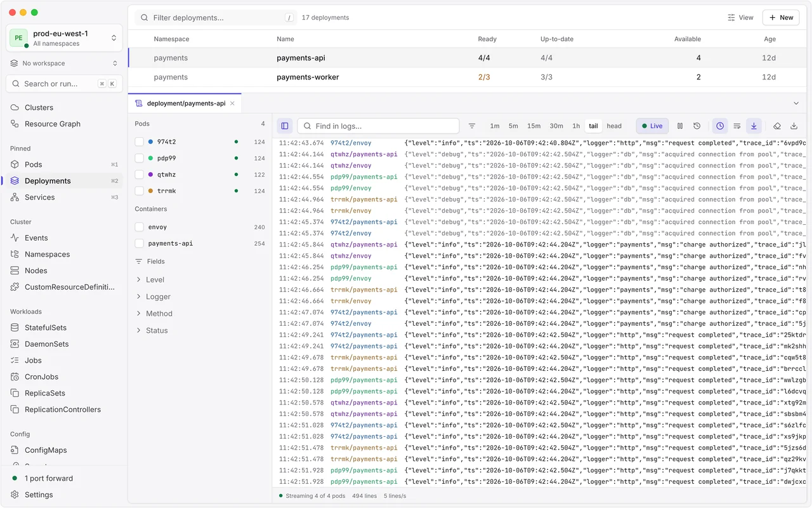This screenshot has width=812, height=508.
Task: Open the No workspace dropdown
Action: point(64,63)
